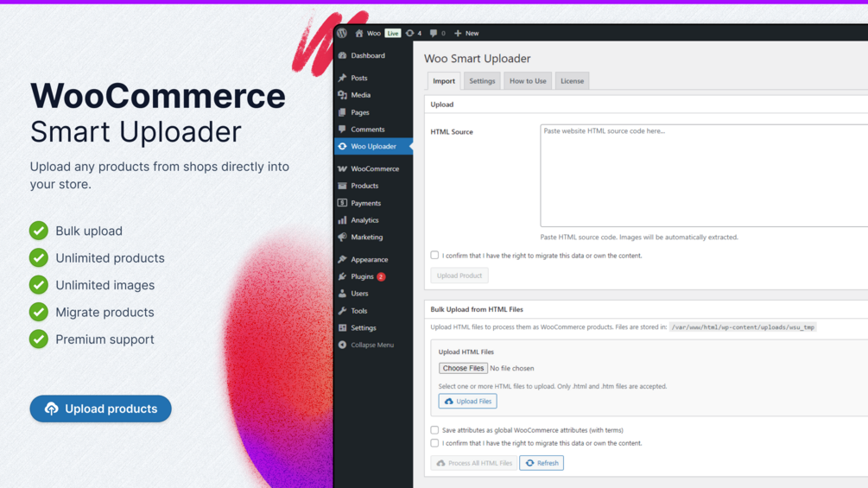Image resolution: width=868 pixels, height=488 pixels.
Task: Click the Plugins plug icon
Action: click(343, 276)
